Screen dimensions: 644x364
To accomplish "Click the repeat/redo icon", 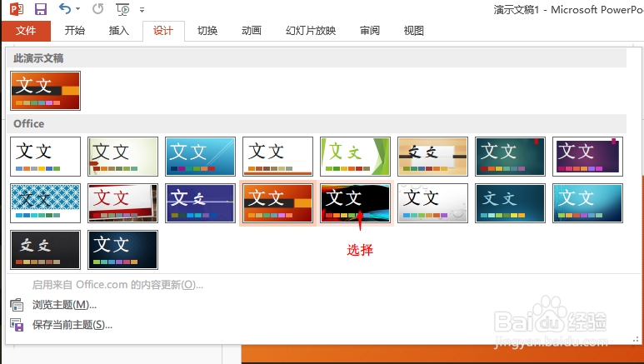I will [x=97, y=8].
